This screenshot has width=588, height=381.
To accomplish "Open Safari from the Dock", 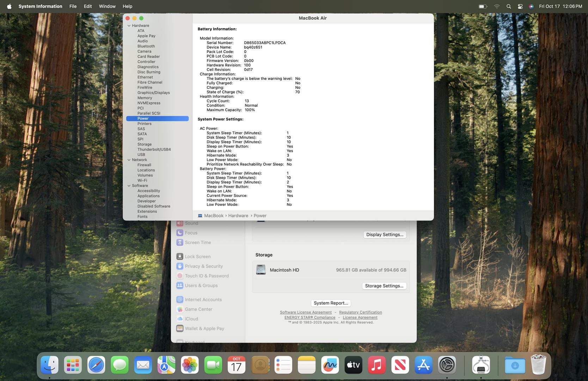I will coord(96,365).
